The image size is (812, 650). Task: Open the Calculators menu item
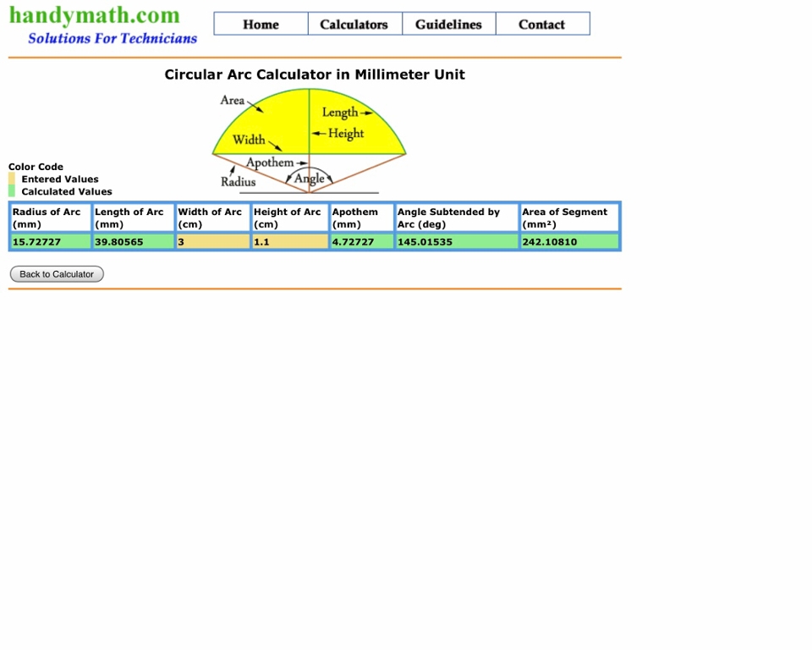[x=354, y=25]
